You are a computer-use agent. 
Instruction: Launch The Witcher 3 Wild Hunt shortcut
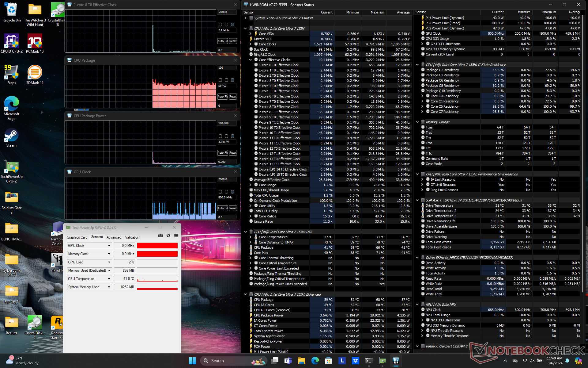(35, 14)
